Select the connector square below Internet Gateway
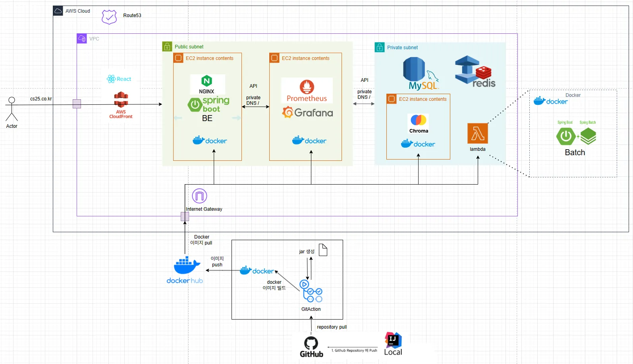Viewport: 633px width, 364px height. (185, 216)
